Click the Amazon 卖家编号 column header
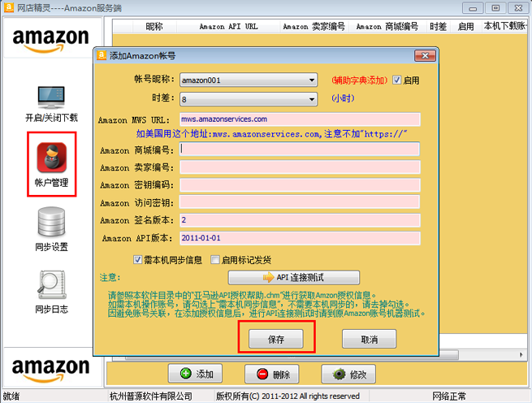Screen dimensions: 532x403 point(314,26)
